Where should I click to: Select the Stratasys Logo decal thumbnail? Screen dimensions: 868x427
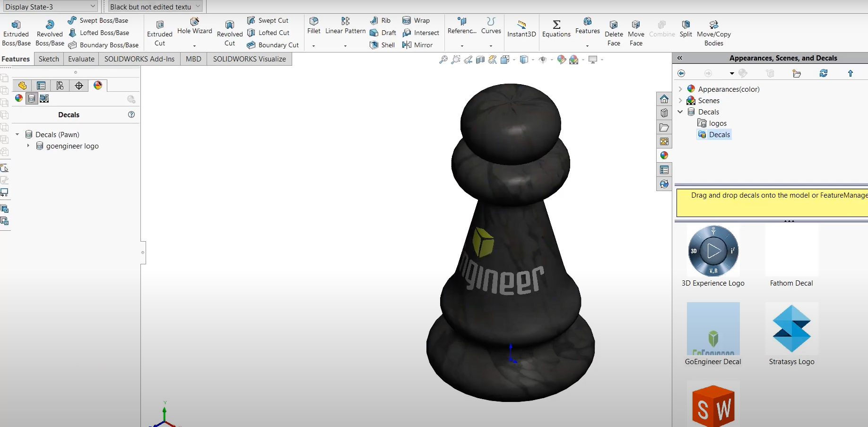(791, 329)
